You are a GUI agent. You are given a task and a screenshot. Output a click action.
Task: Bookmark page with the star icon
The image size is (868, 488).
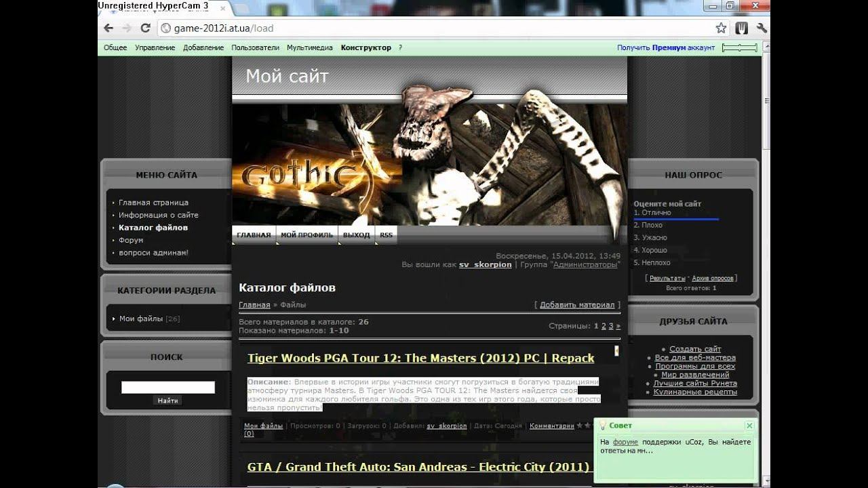(x=721, y=28)
